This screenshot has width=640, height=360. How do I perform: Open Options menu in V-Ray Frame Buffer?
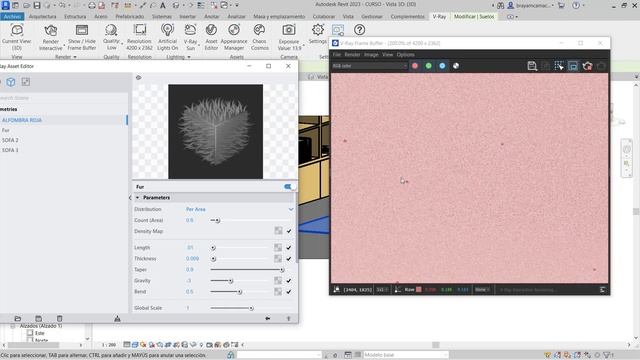(405, 54)
